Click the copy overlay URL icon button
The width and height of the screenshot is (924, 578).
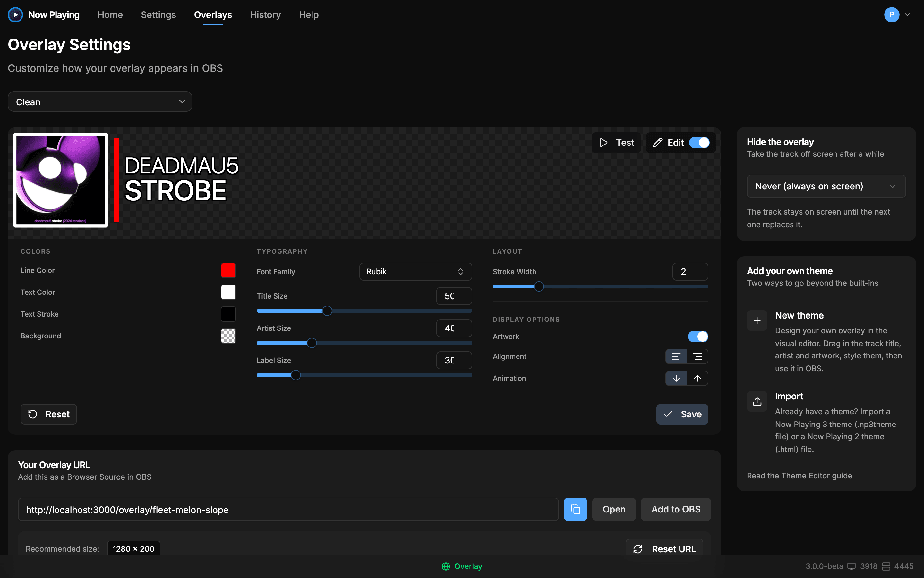click(x=575, y=509)
